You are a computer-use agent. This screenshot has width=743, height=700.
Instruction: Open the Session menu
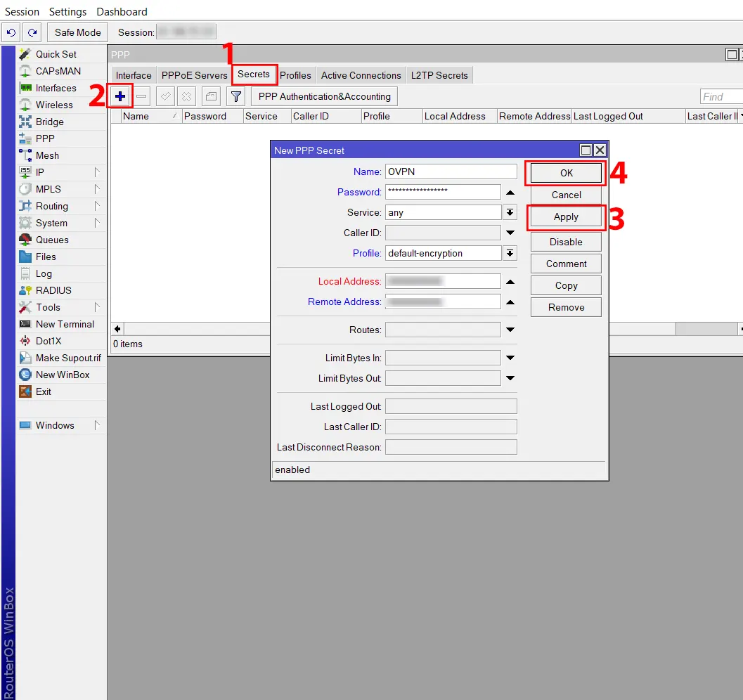pos(22,11)
